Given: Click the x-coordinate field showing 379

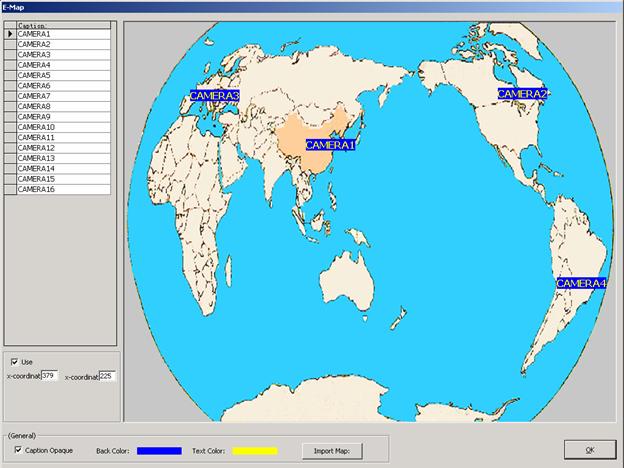Looking at the screenshot, I should point(48,376).
